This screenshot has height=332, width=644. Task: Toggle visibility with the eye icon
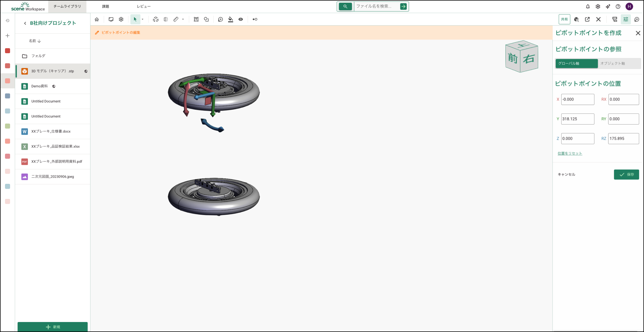pos(241,19)
